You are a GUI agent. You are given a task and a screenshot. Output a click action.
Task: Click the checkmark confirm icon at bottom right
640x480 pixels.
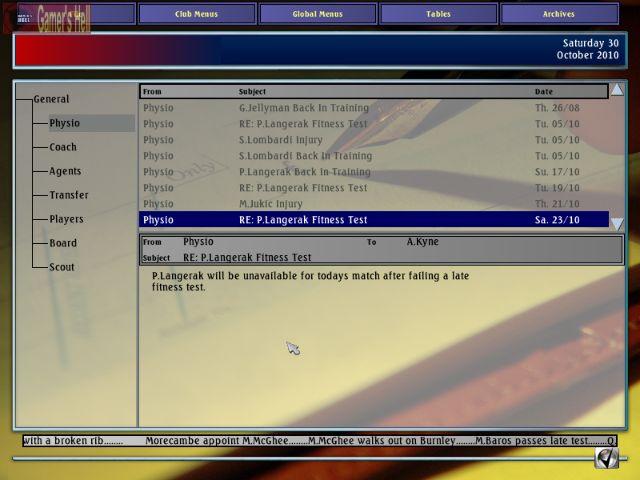click(606, 457)
